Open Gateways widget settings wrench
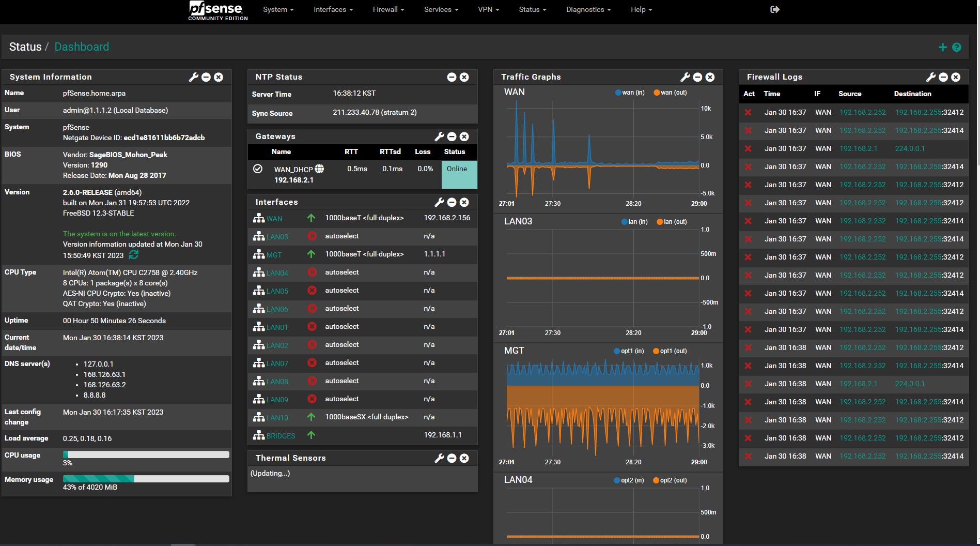This screenshot has width=980, height=546. (x=439, y=136)
